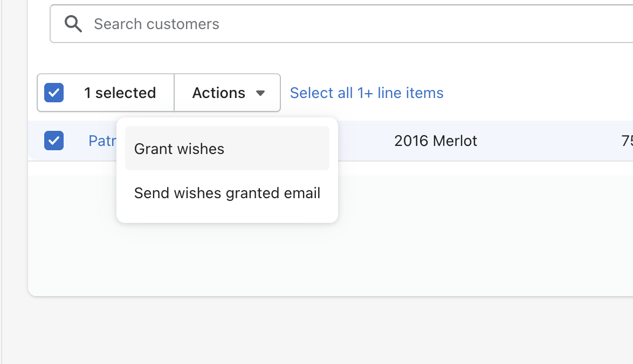Collapse the Actions dropdown button
Screen dimensions: 633x364
tap(228, 93)
